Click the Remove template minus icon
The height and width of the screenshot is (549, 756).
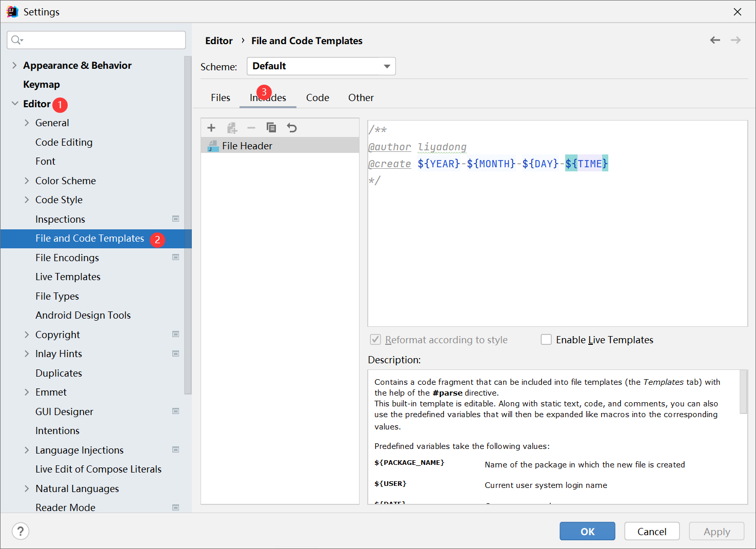251,128
